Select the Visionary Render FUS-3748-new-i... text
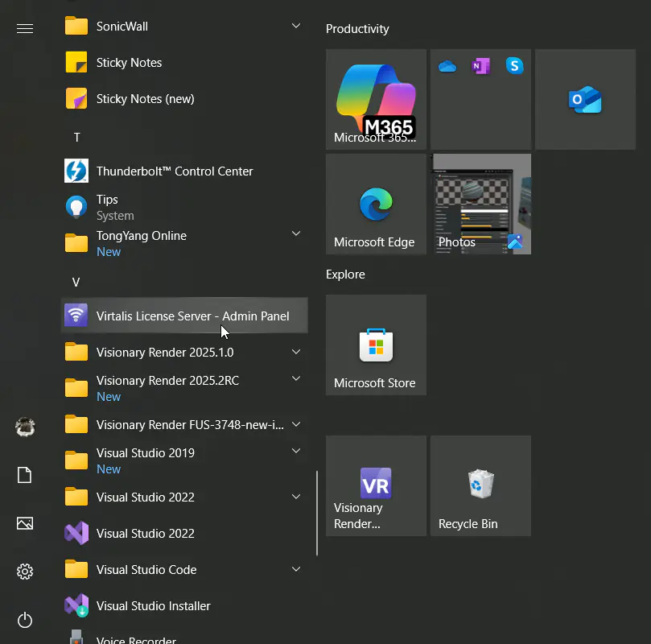Screen dimensions: 651x644 pyautogui.click(x=190, y=425)
